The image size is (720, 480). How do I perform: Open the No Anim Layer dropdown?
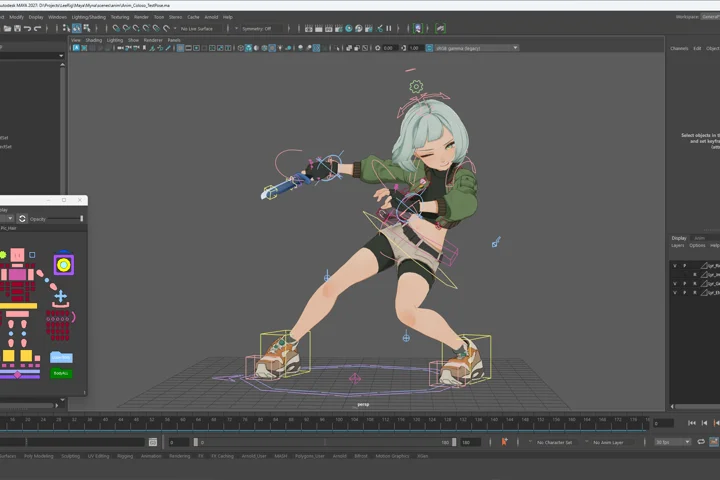point(608,442)
